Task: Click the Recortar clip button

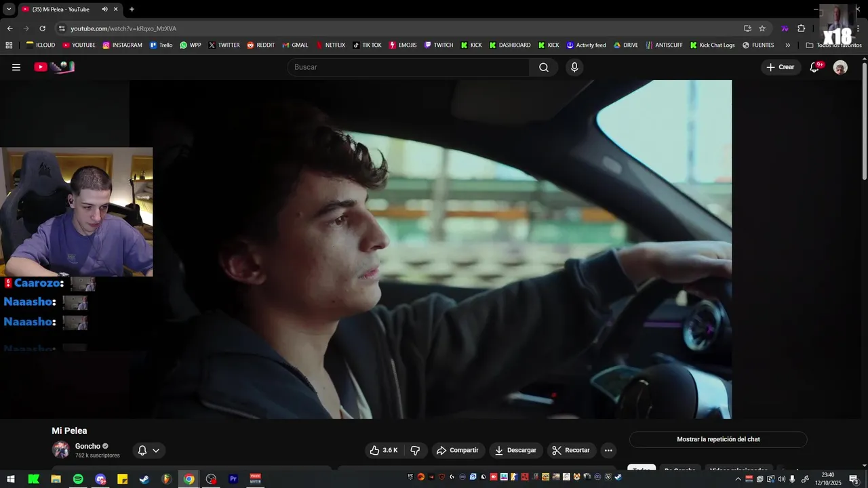Action: click(572, 450)
